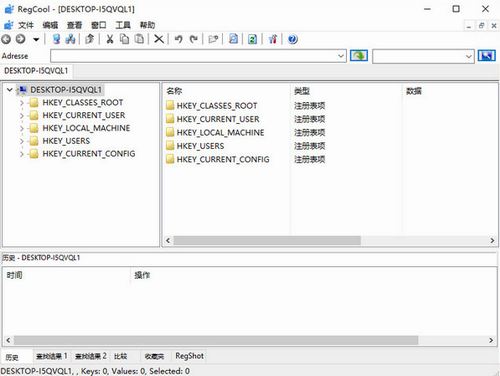Click the Delete X toolbar icon
This screenshot has width=500, height=376.
pyautogui.click(x=159, y=39)
